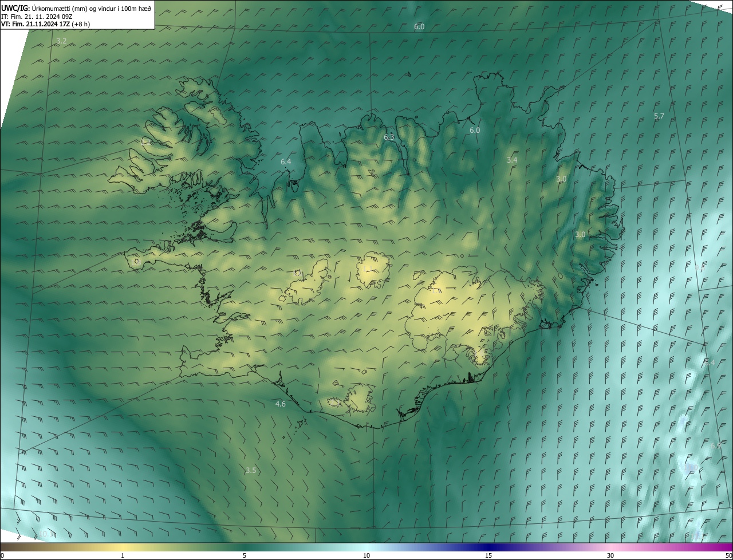Click the "0" tick on the color scale
This screenshot has height=560, width=733.
tap(2, 555)
